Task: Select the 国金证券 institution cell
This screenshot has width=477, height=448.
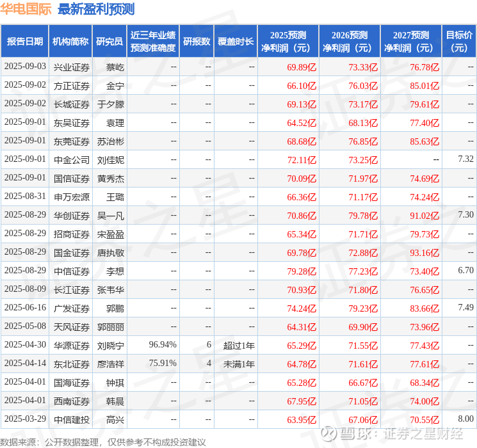Action: click(72, 253)
